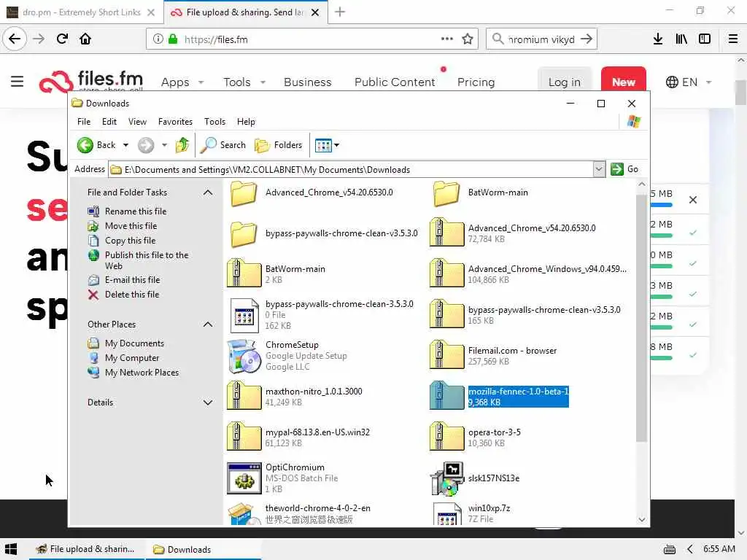Select OptiChromium batch file icon
747x560 pixels.
click(244, 478)
